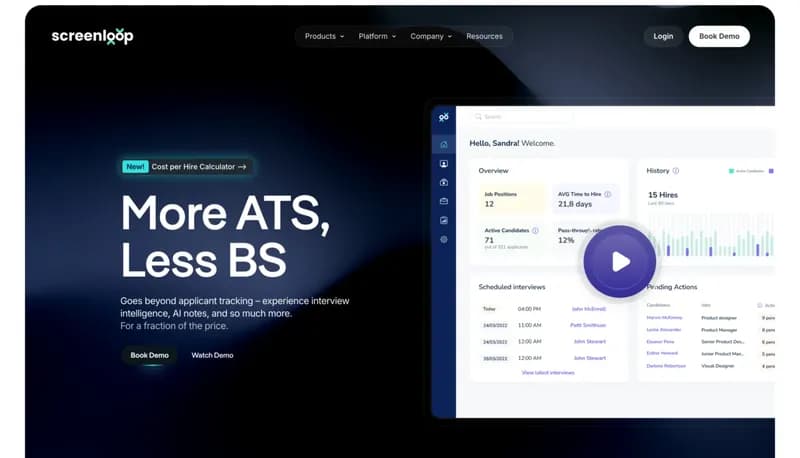Open the Resources menu item
Screen dimensions: 800x458
point(484,36)
